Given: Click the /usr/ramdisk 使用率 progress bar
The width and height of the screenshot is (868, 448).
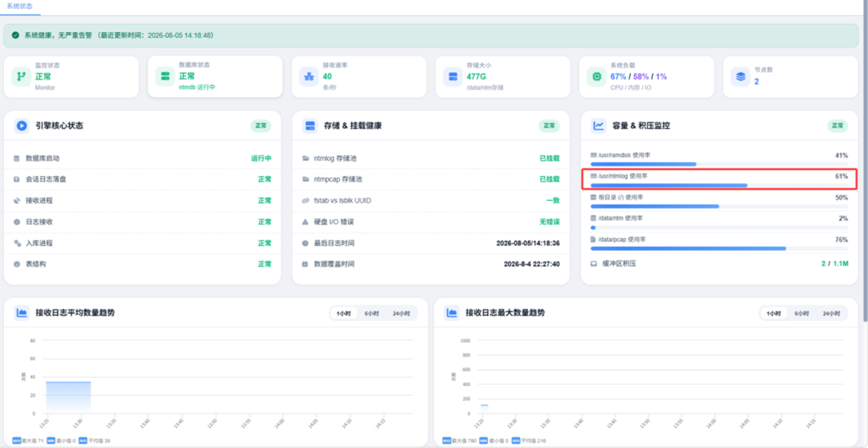Looking at the screenshot, I should tap(719, 164).
